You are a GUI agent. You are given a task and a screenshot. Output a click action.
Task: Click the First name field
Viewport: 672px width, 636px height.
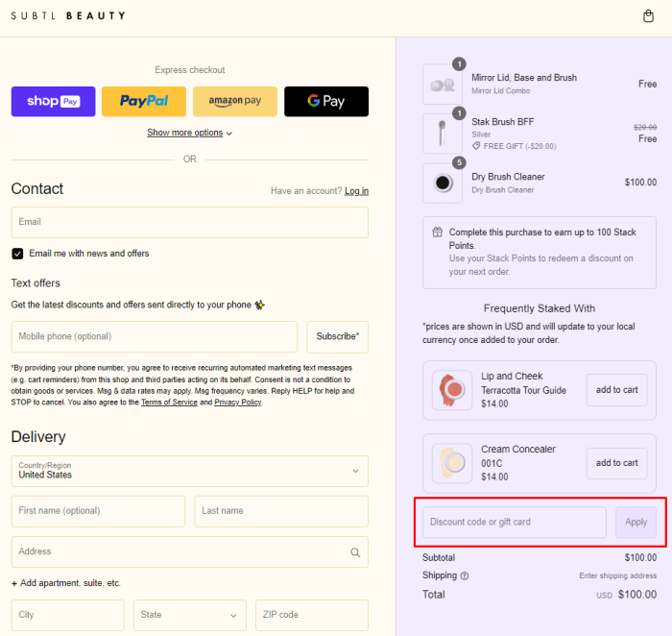click(98, 511)
